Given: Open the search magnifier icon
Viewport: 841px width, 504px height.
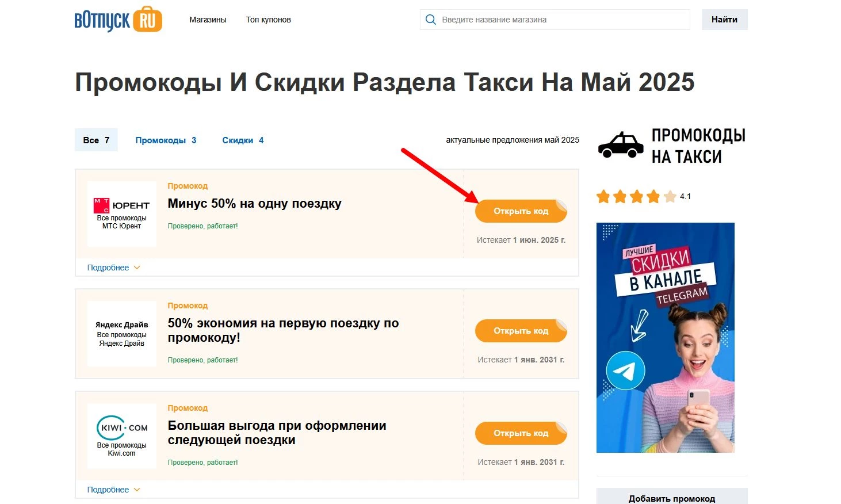Looking at the screenshot, I should coord(430,19).
